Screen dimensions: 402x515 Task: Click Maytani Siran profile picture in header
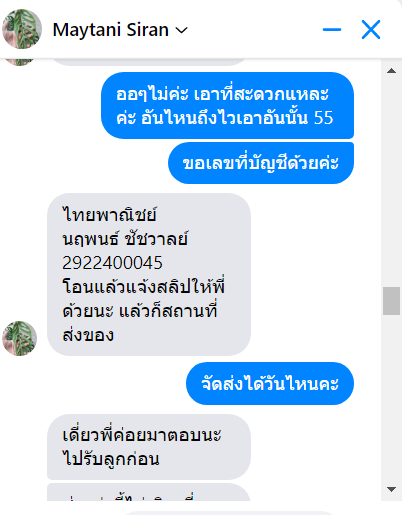pyautogui.click(x=22, y=29)
